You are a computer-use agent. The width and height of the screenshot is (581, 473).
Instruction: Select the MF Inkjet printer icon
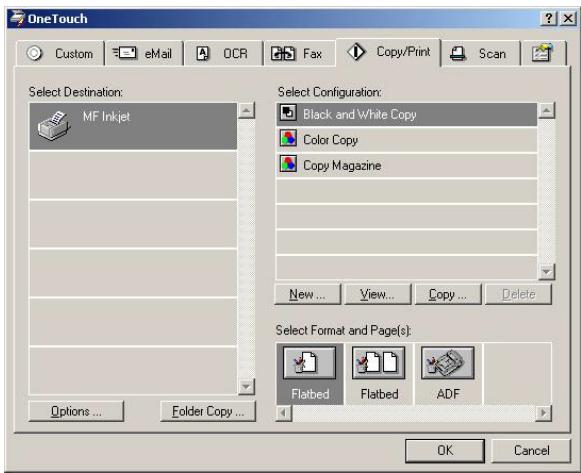click(54, 126)
